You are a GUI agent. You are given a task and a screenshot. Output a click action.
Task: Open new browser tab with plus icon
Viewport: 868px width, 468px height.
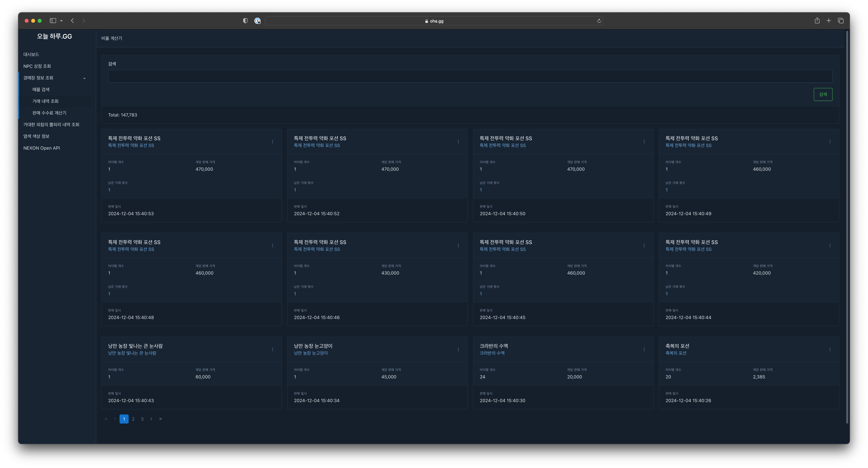pyautogui.click(x=829, y=21)
